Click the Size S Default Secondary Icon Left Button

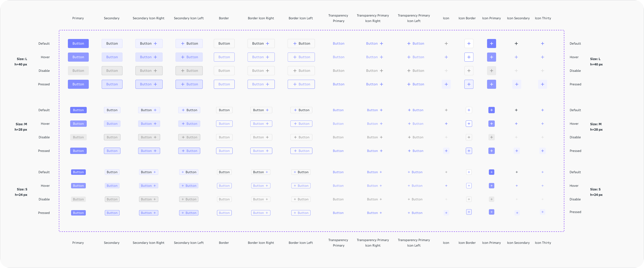pyautogui.click(x=189, y=172)
